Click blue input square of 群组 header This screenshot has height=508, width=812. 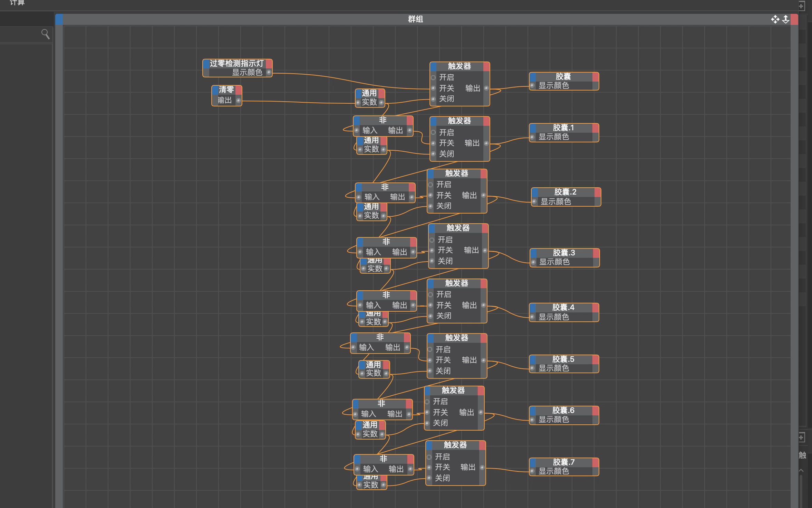[x=59, y=19]
